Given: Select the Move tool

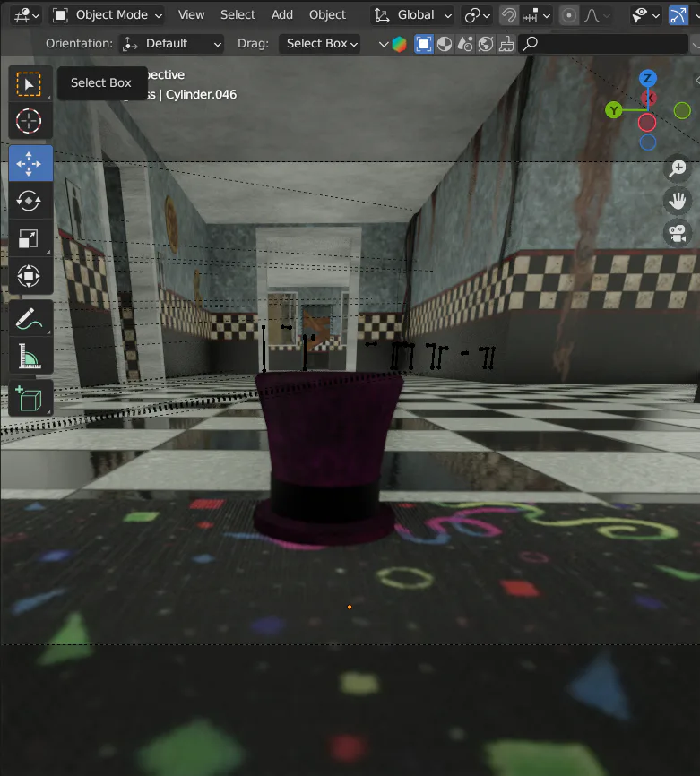Looking at the screenshot, I should pyautogui.click(x=30, y=163).
